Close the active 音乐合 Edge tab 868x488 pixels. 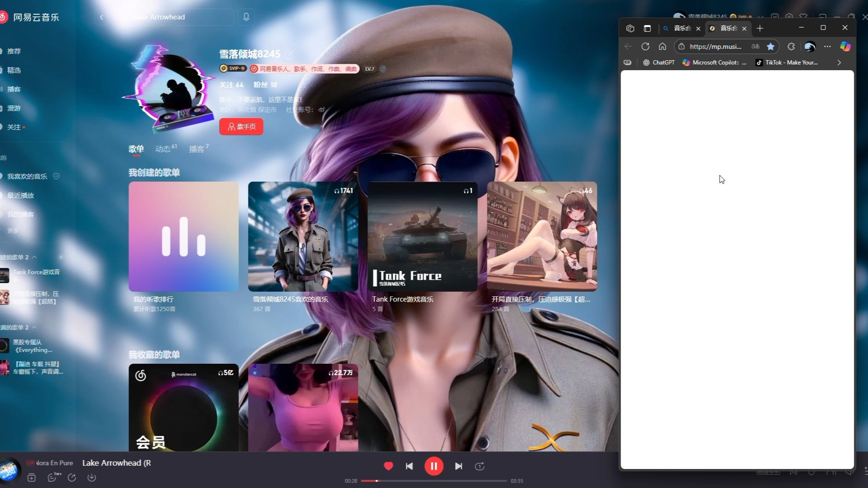[744, 28]
